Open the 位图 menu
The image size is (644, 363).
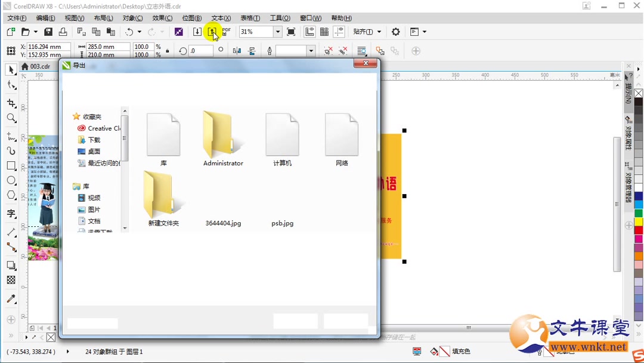191,18
